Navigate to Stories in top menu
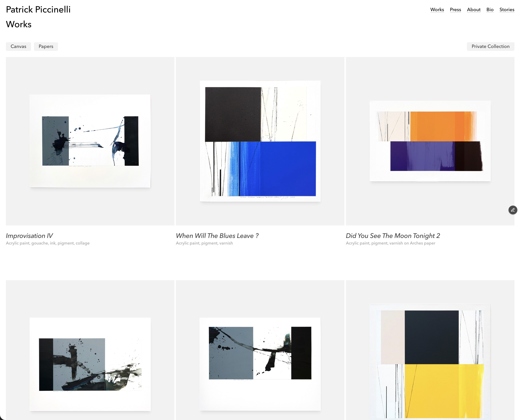This screenshot has width=520, height=420. coord(506,10)
